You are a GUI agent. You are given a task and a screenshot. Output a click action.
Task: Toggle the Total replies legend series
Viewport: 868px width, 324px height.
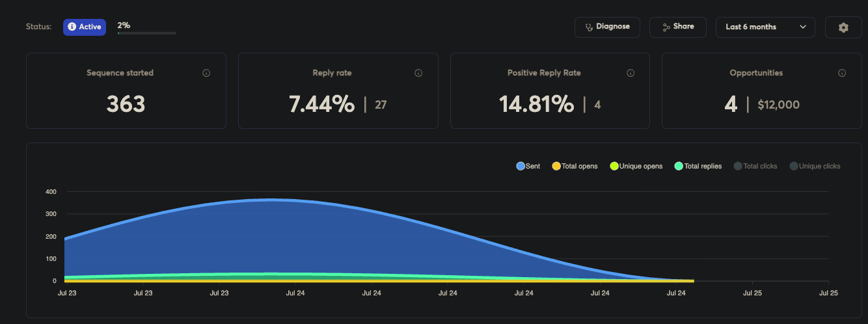coord(698,167)
